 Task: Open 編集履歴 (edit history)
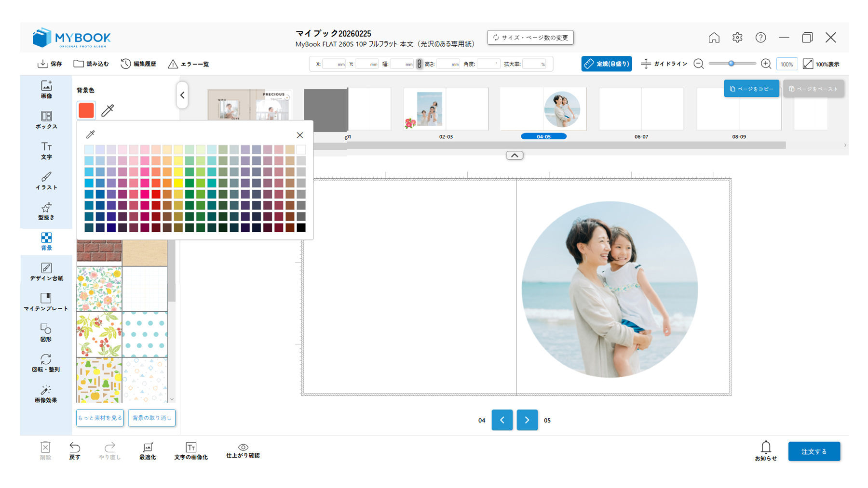tap(138, 64)
